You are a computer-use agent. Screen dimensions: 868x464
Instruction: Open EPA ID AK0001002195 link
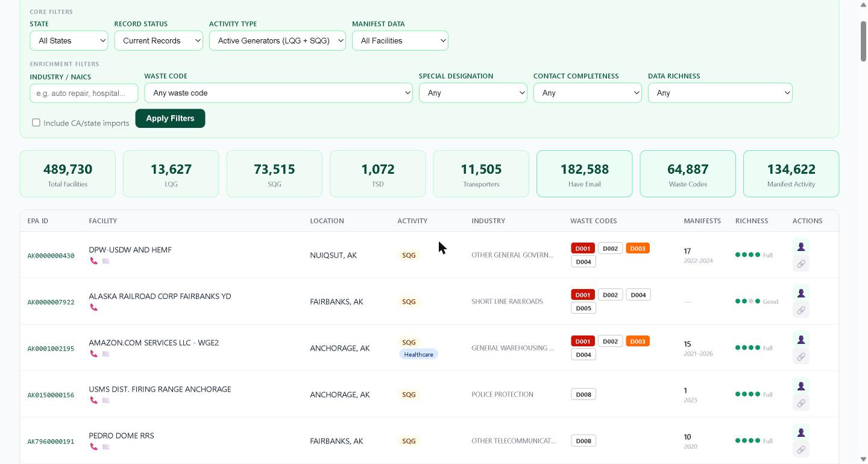click(x=51, y=349)
